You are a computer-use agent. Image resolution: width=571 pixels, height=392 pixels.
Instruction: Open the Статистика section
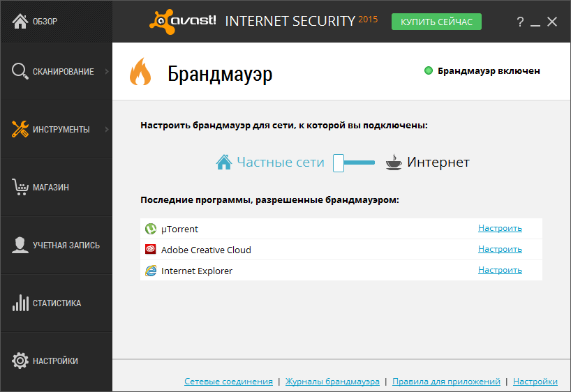57,303
